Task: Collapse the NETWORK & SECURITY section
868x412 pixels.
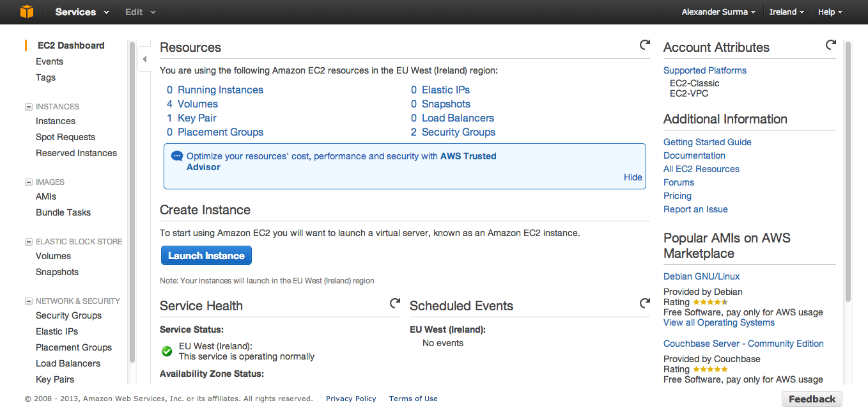Action: tap(28, 301)
